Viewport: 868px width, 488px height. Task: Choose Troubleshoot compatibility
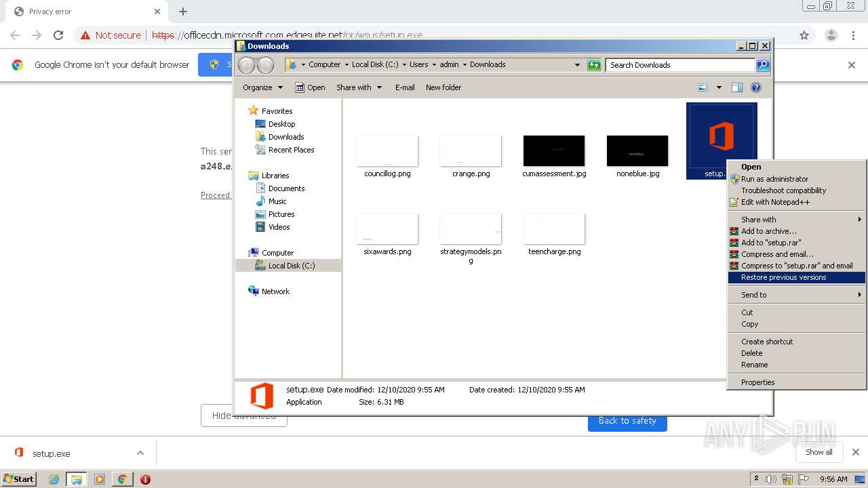[x=796, y=190]
